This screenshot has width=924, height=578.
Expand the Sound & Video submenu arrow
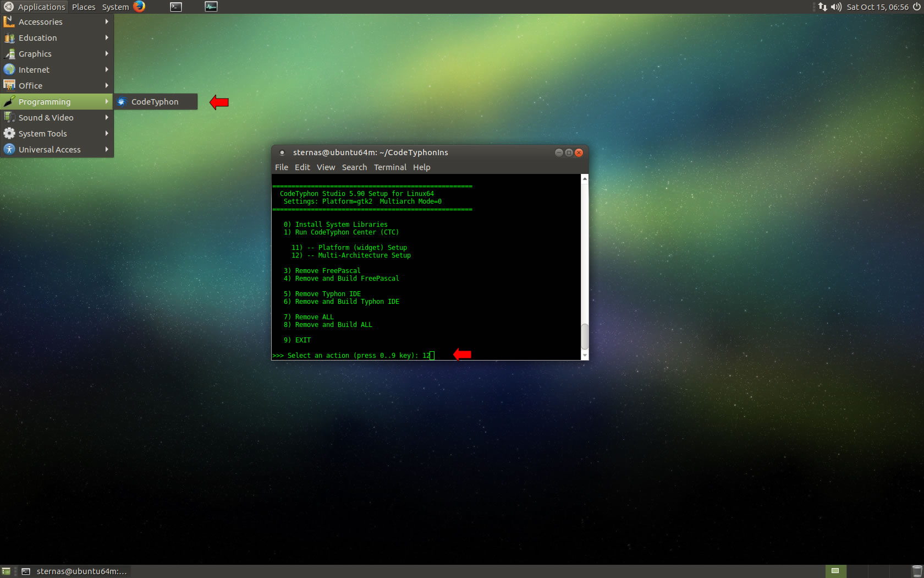(107, 117)
